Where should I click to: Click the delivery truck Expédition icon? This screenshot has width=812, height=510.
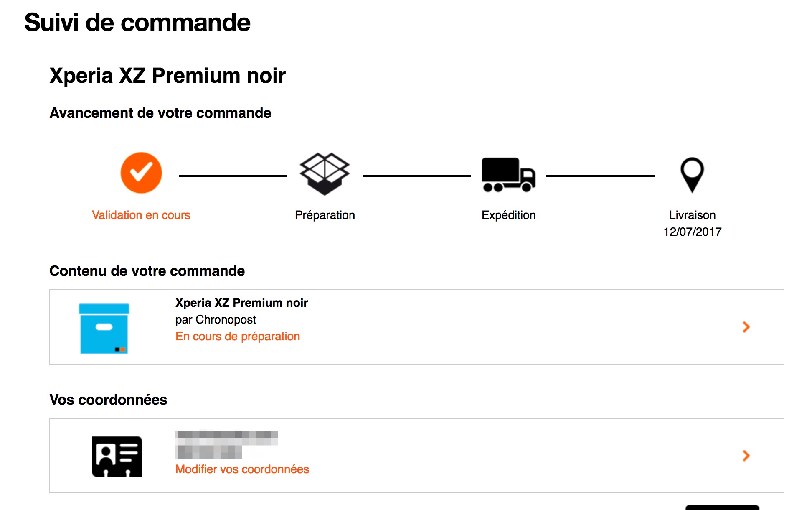point(508,175)
